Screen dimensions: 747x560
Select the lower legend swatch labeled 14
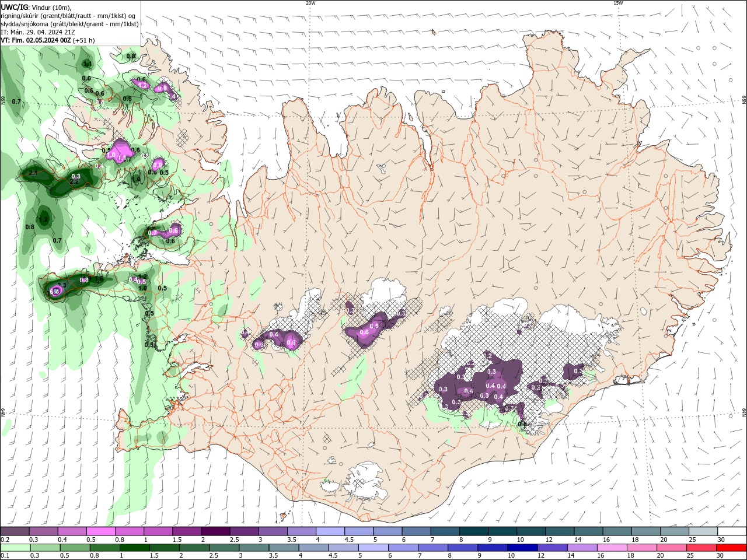[582, 548]
